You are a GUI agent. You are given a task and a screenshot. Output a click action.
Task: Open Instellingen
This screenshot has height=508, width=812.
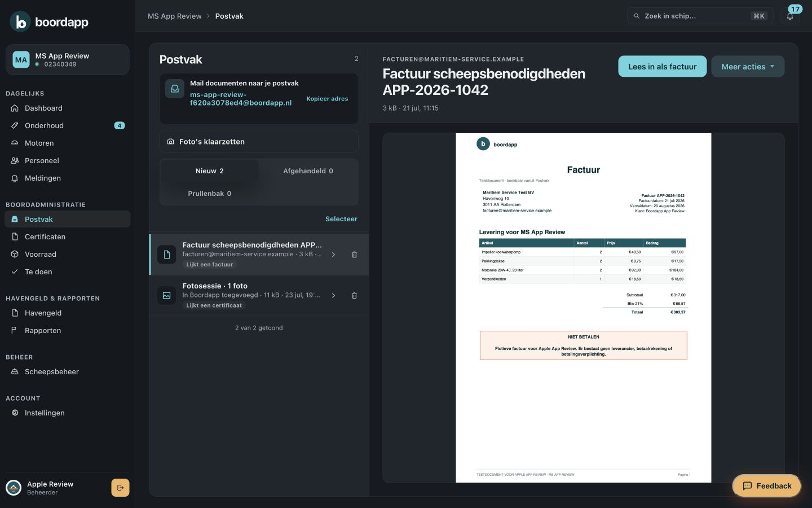(x=68, y=413)
